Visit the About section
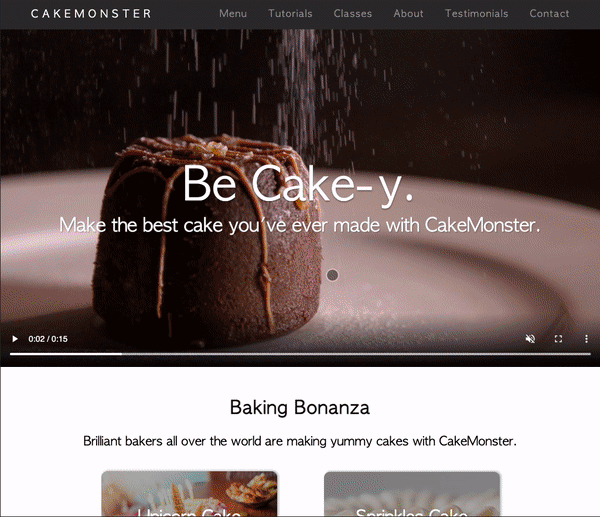This screenshot has width=600, height=517. pos(408,14)
